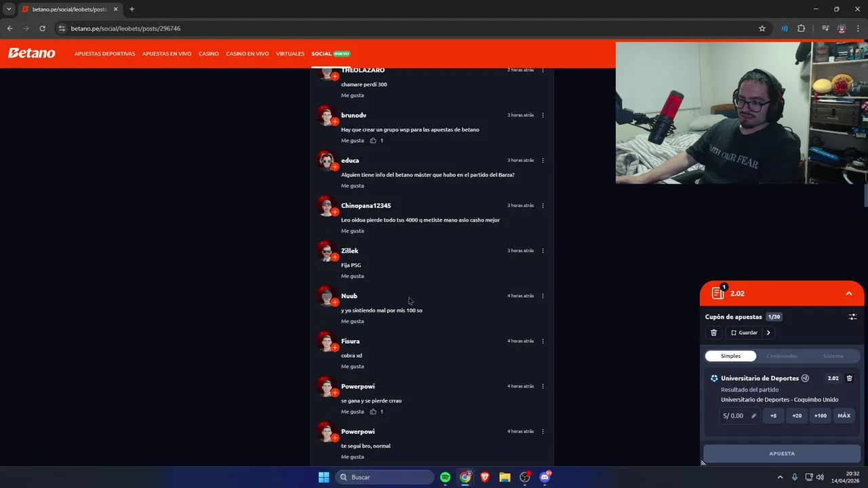Click the 2.02 odds value on Universitario bet
This screenshot has width=868, height=488.
(833, 378)
